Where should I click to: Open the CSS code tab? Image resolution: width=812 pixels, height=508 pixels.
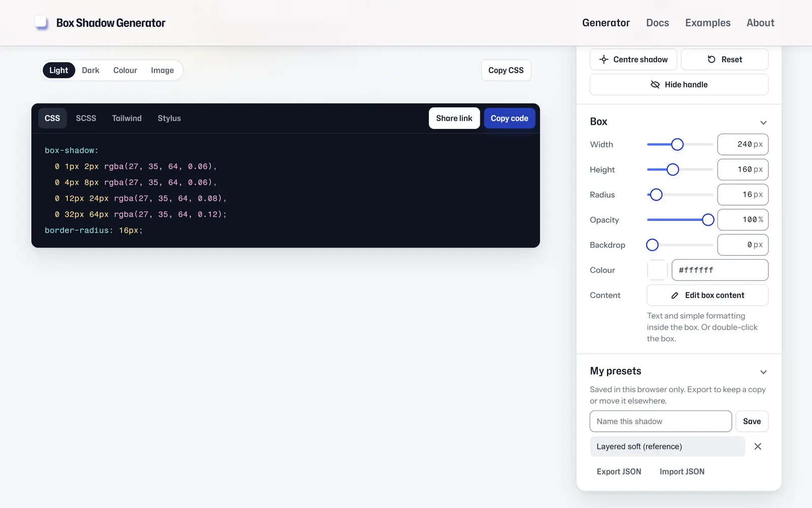52,118
